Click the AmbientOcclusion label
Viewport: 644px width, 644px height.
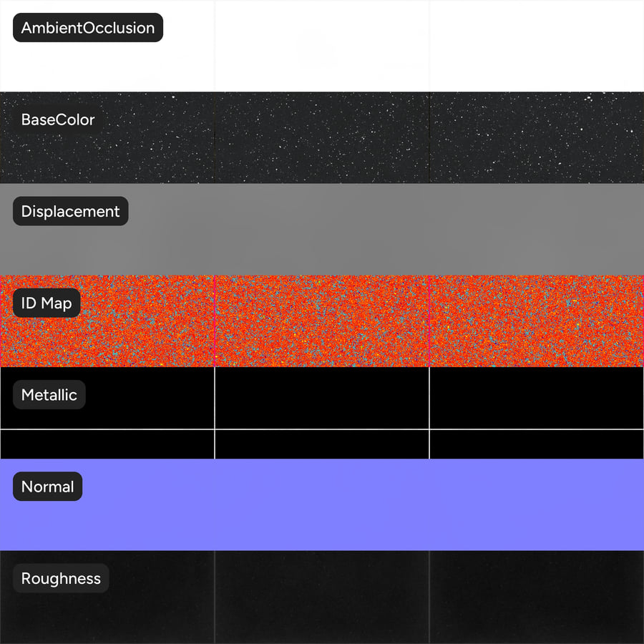tap(88, 27)
